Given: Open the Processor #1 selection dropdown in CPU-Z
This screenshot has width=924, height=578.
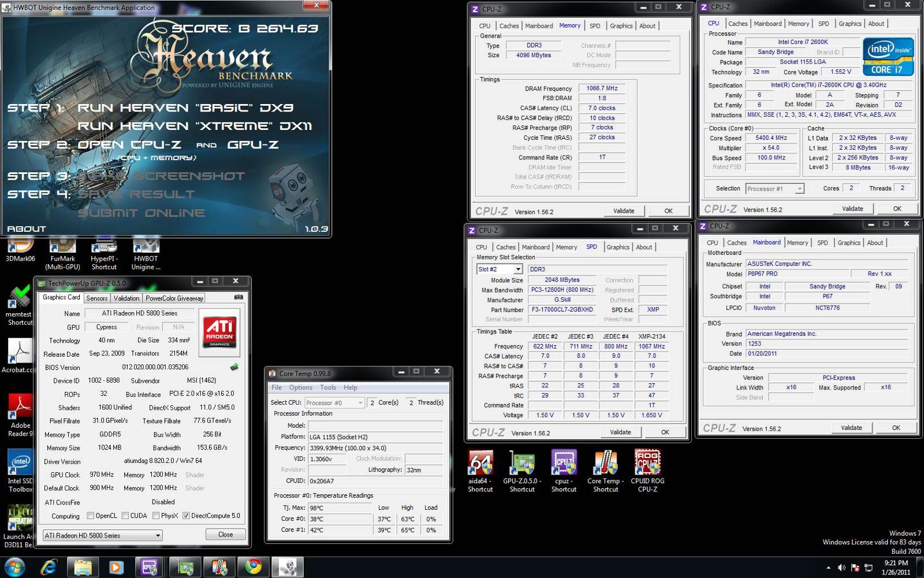Looking at the screenshot, I should [774, 188].
